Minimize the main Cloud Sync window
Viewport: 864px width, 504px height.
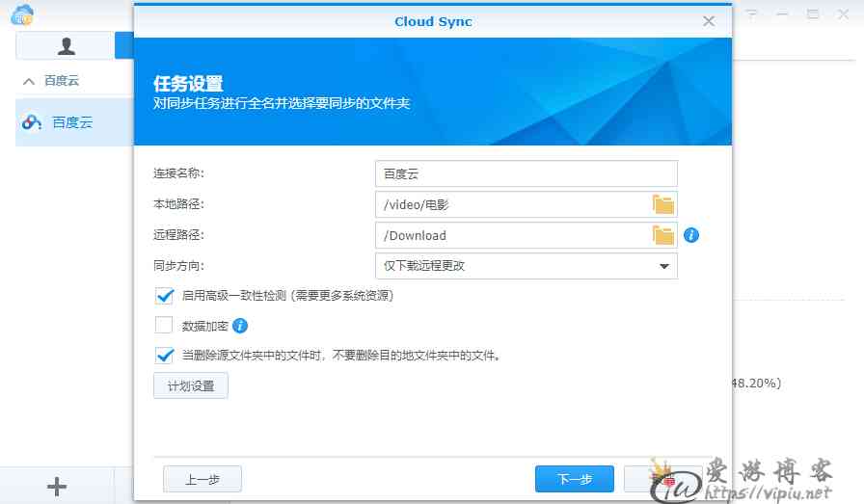782,14
